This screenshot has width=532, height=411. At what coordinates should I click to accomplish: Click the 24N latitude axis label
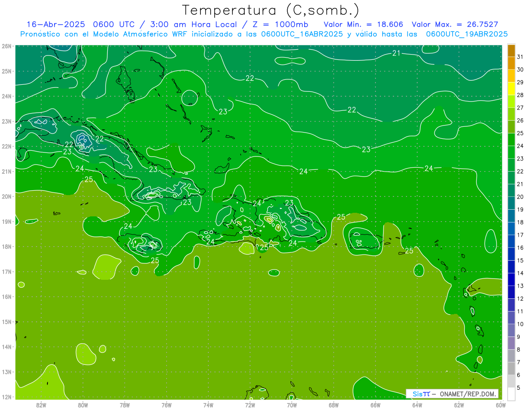[x=6, y=96]
